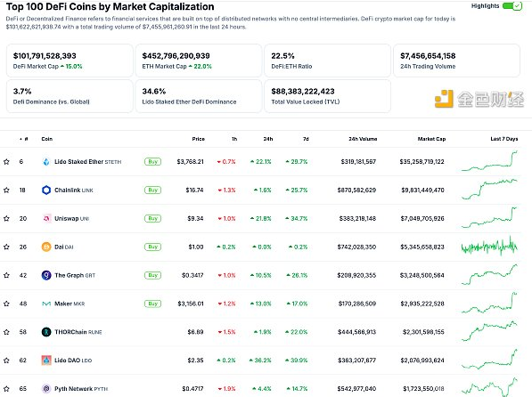Open Lido DAO LDO coin page

tap(73, 361)
